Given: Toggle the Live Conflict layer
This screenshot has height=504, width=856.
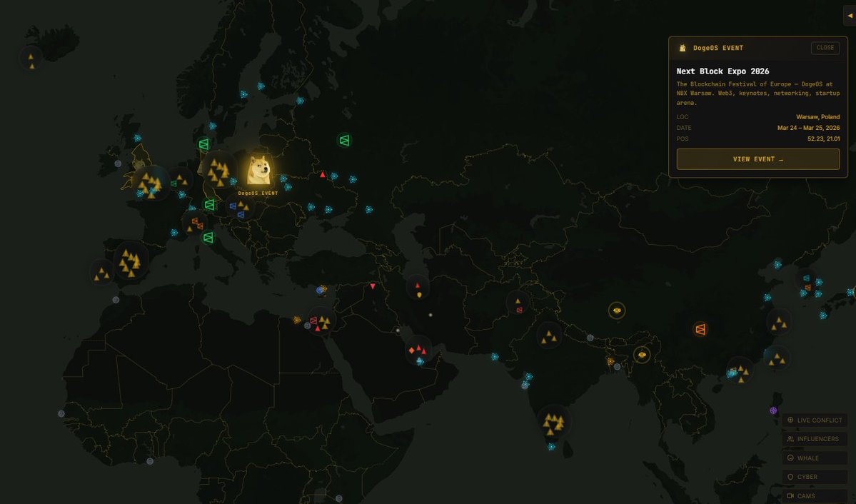Looking at the screenshot, I should [x=815, y=420].
